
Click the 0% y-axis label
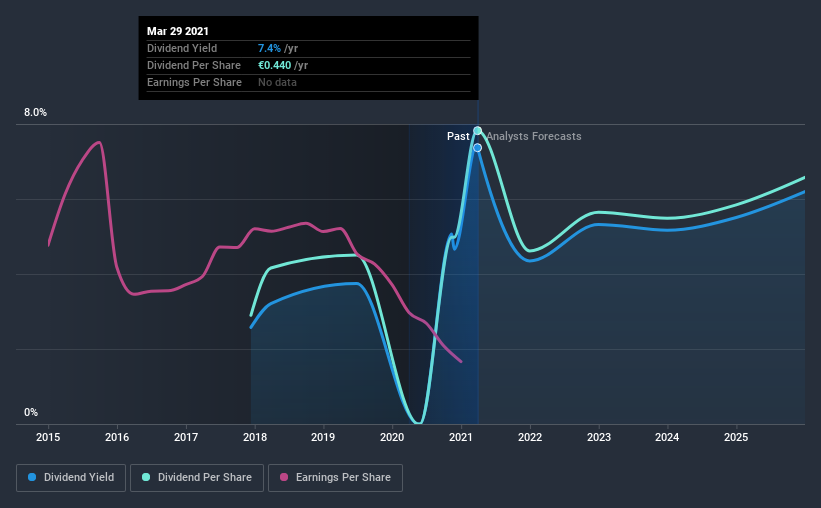coord(31,413)
